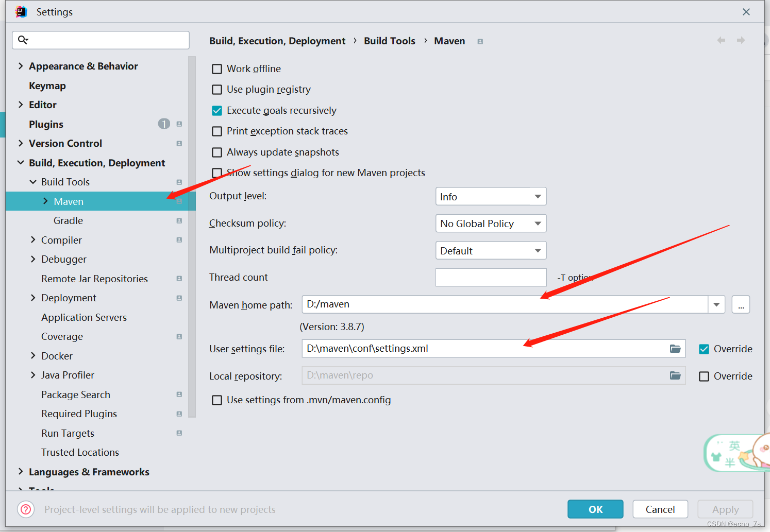Expand the Maven subtree chevron

(45, 201)
